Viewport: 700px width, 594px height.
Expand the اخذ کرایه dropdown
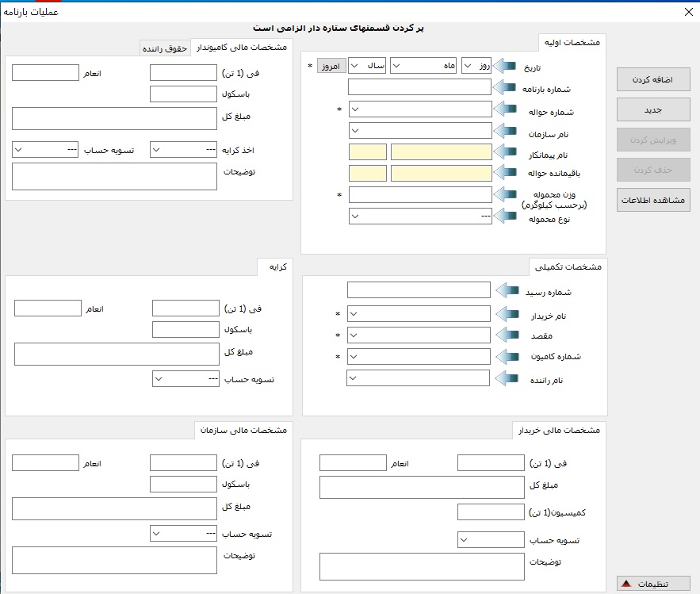[184, 148]
